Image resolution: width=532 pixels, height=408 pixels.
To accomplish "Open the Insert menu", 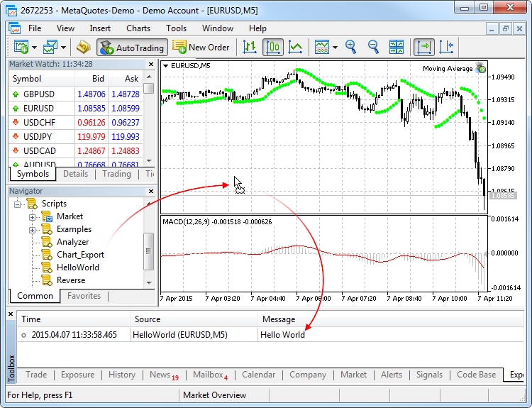I will (x=100, y=28).
